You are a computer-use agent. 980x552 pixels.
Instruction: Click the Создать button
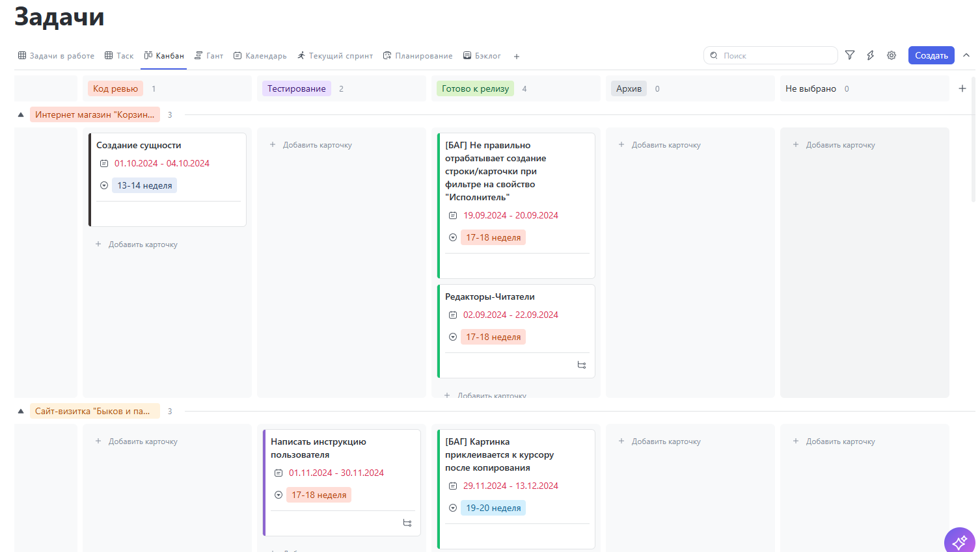pos(931,55)
